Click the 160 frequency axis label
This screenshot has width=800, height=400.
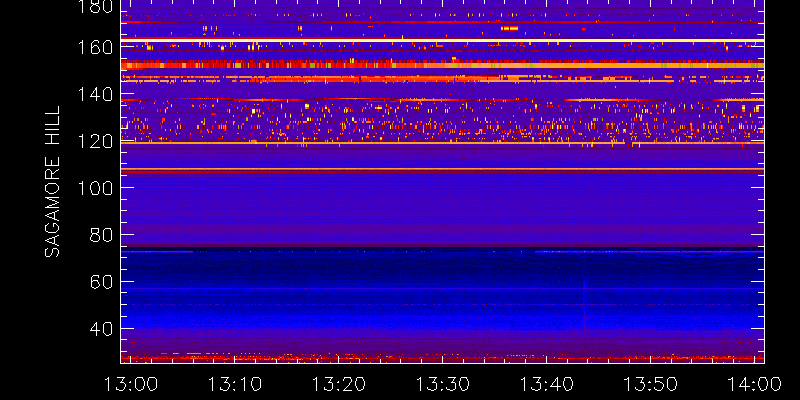coord(94,47)
